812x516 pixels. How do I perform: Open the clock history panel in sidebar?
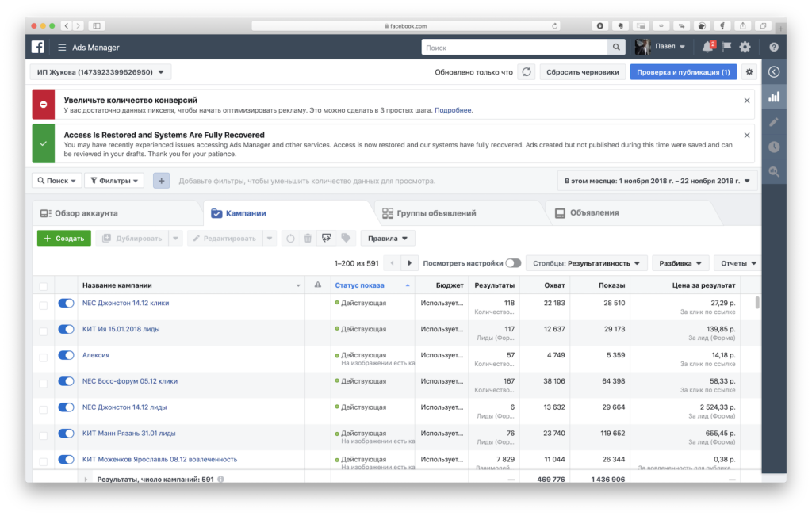[774, 147]
